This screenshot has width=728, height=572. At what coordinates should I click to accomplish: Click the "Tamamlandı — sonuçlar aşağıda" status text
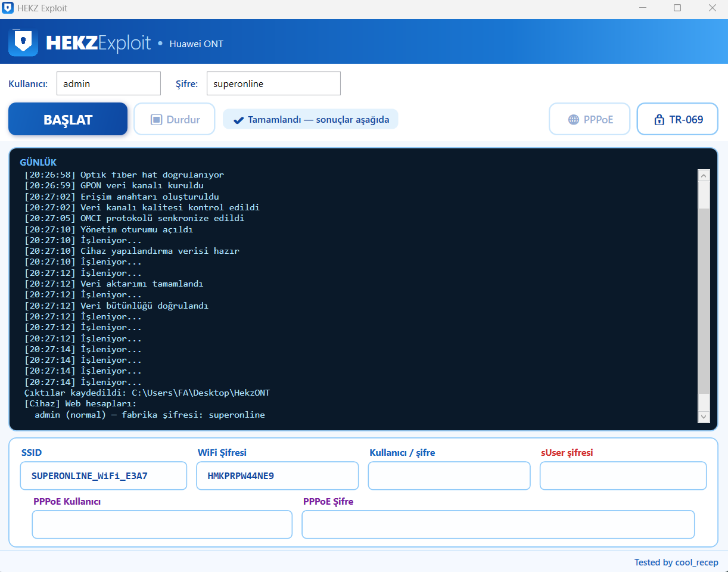tap(319, 120)
